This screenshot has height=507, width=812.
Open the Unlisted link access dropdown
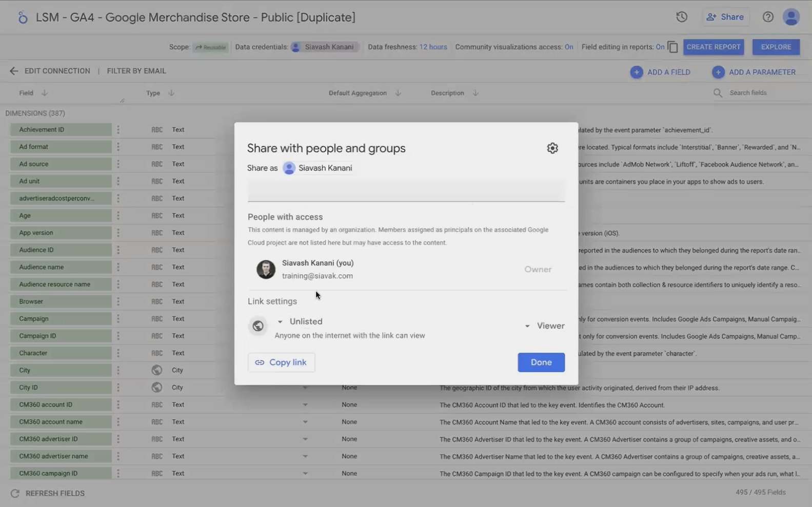300,321
